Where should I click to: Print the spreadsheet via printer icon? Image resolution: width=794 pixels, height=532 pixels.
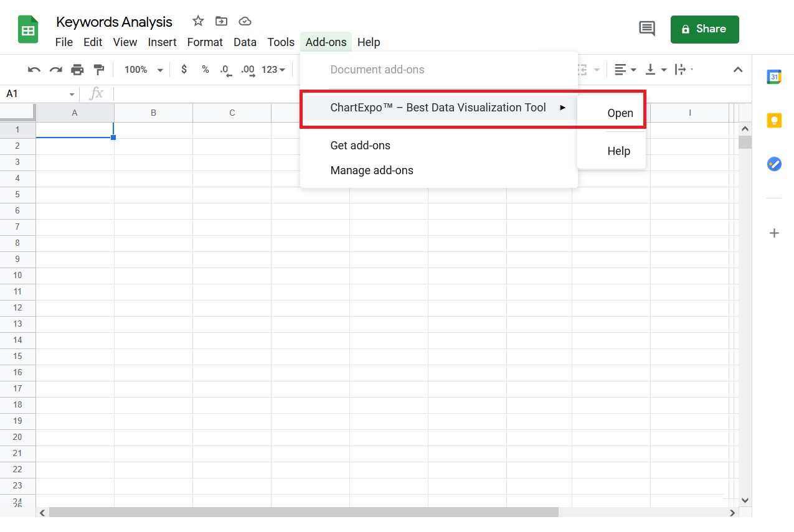(77, 70)
